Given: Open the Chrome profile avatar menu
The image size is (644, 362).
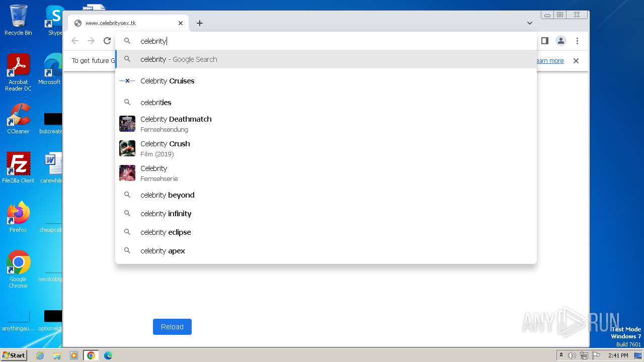Looking at the screenshot, I should coord(561,41).
